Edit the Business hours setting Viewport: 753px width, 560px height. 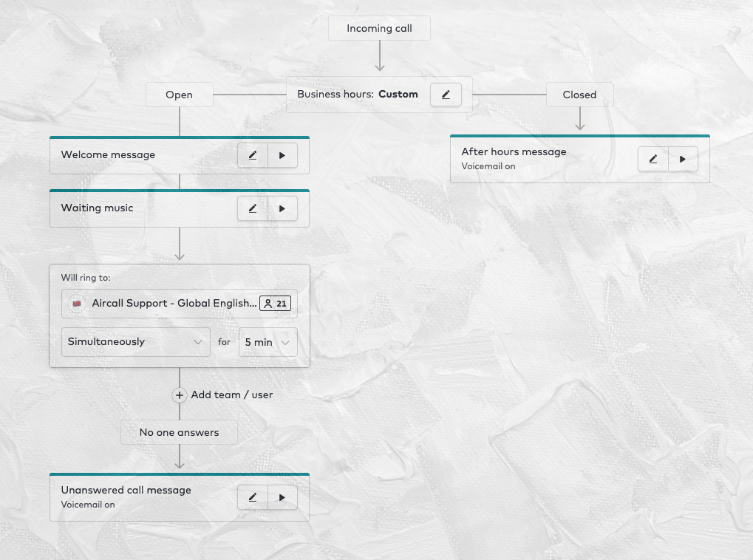(446, 95)
